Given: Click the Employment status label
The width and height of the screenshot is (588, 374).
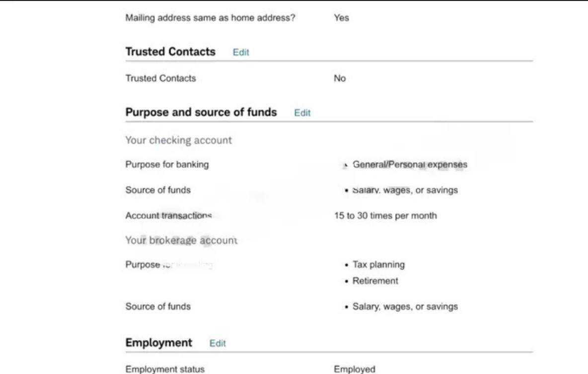Looking at the screenshot, I should 165,369.
